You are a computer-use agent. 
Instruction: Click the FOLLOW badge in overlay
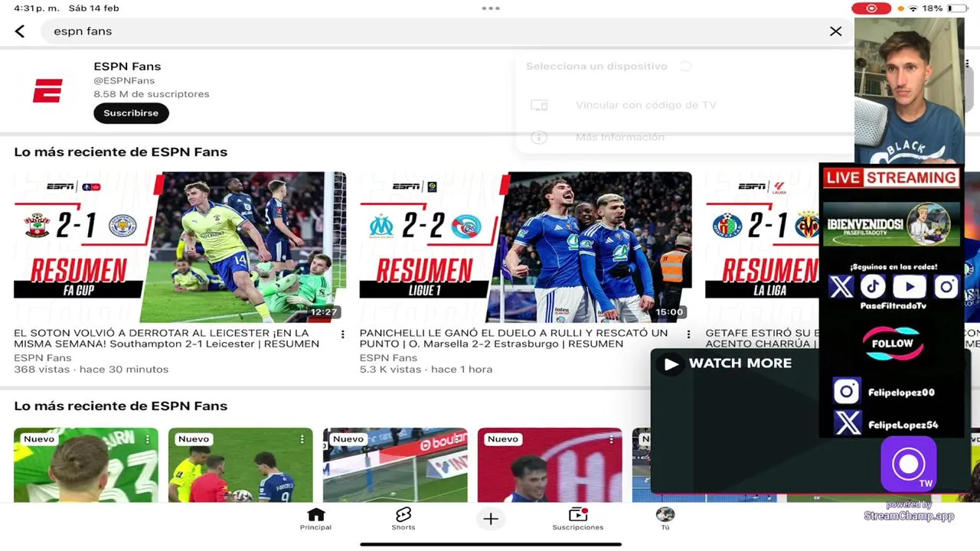coord(893,344)
